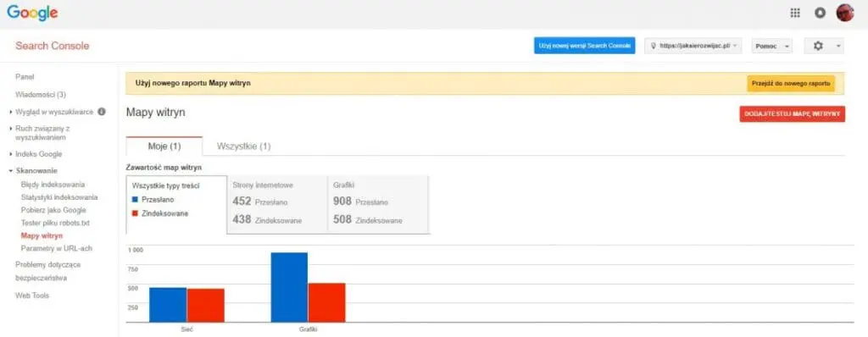Open the Google apps grid icon
The image size is (868, 337).
[795, 14]
